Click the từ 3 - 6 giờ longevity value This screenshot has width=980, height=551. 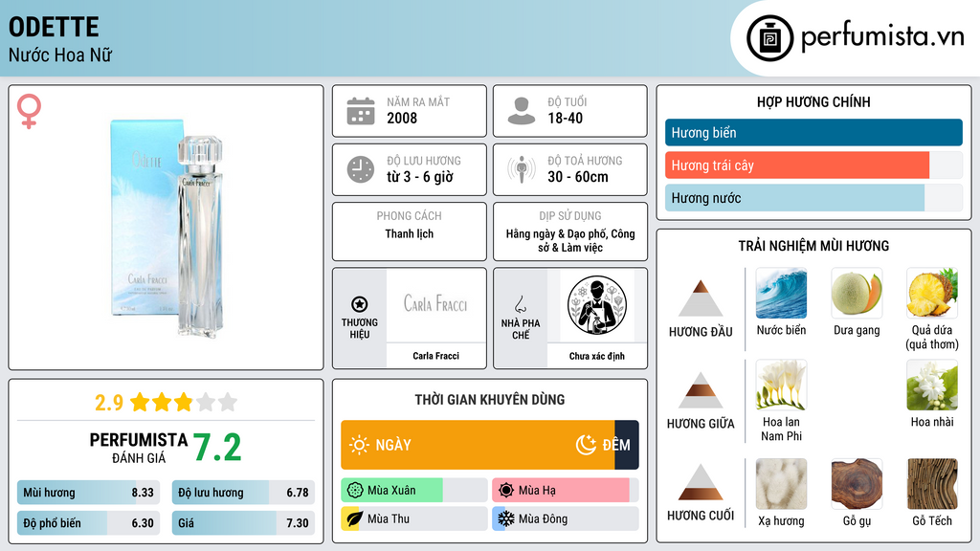point(420,177)
